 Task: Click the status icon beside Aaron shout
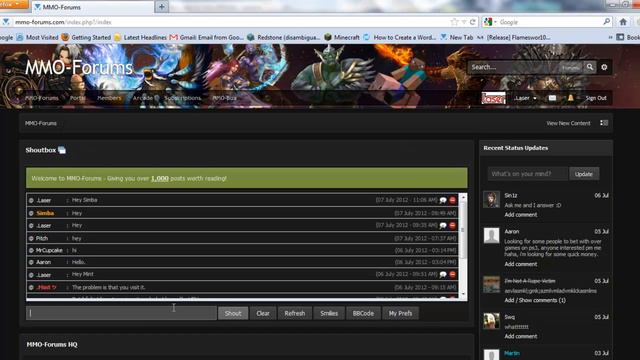[31, 262]
